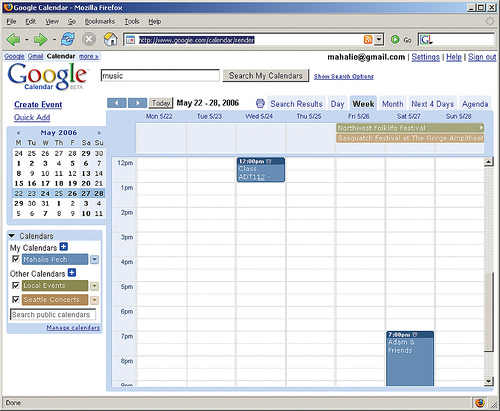Click the green Go button icon

click(395, 40)
